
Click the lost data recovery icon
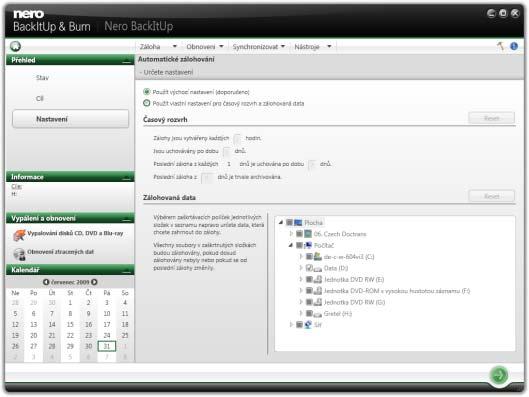click(x=19, y=254)
